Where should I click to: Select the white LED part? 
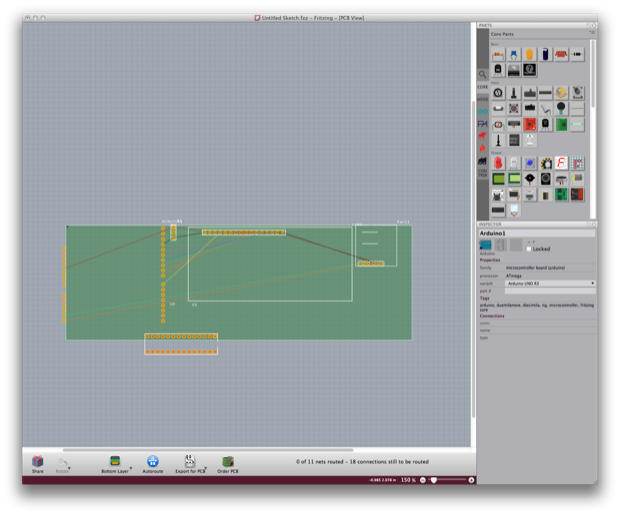514,163
